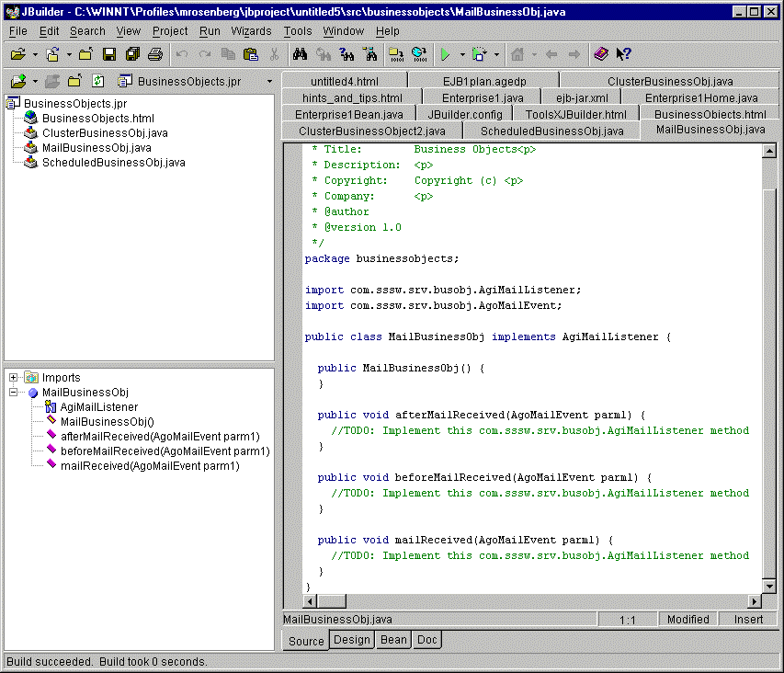The height and width of the screenshot is (673, 784).
Task: Switch to the JBuilder.config tab
Action: (x=465, y=115)
